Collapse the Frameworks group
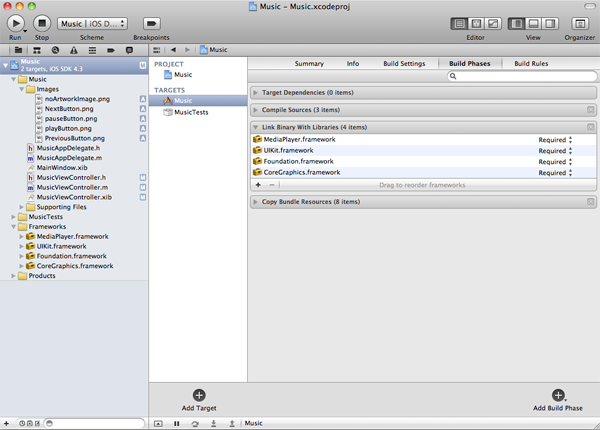Image resolution: width=600 pixels, height=430 pixels. [x=14, y=226]
